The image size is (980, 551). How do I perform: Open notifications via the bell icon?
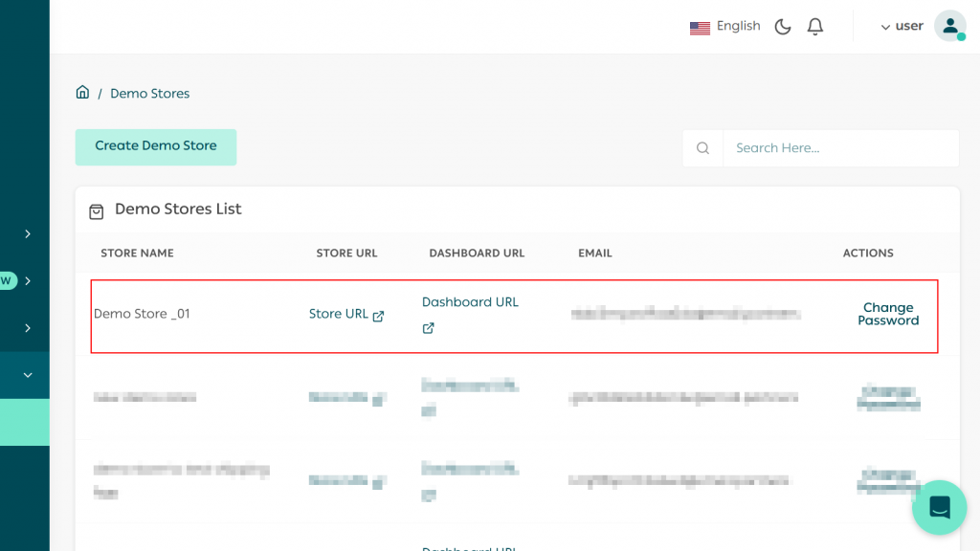pos(814,26)
